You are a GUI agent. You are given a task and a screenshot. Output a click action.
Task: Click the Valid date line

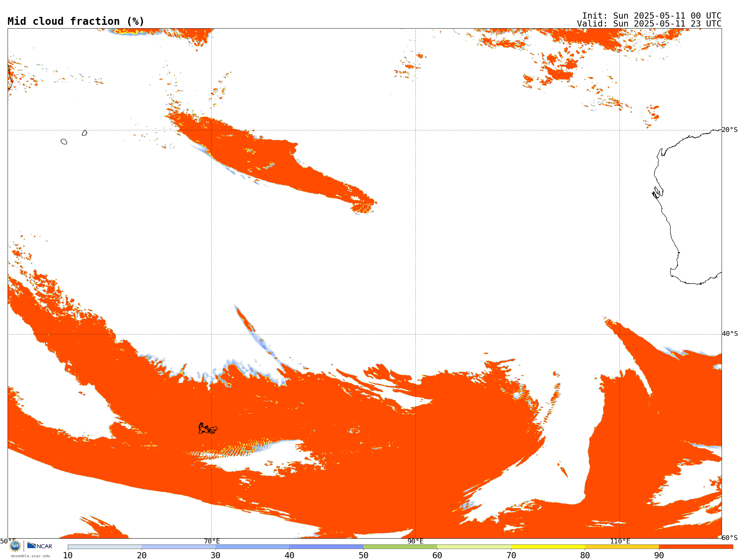649,24
